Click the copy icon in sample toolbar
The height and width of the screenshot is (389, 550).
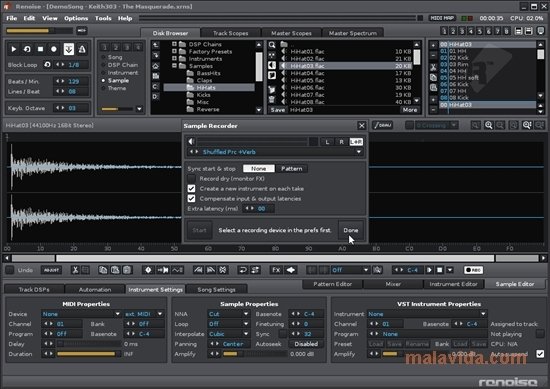(x=103, y=270)
